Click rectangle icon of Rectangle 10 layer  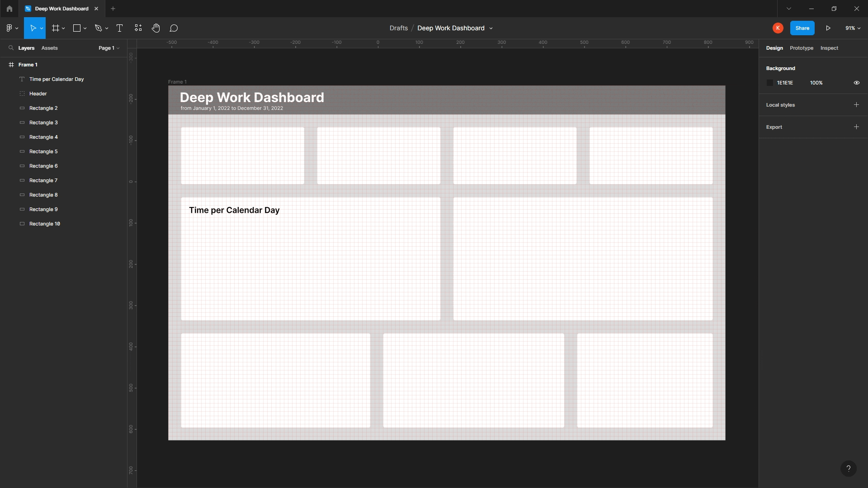22,224
